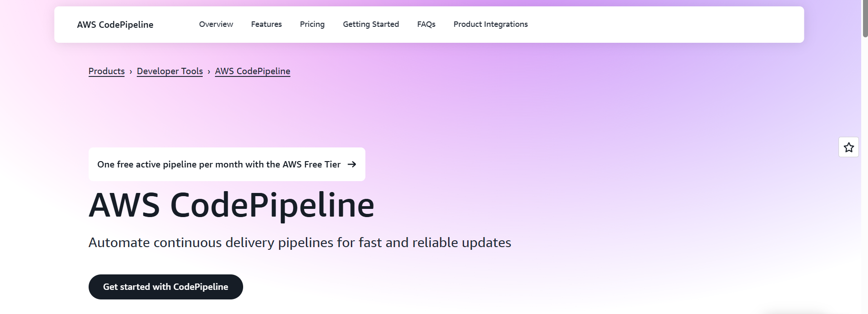This screenshot has width=868, height=314.
Task: Open the Overview tab
Action: click(x=216, y=24)
